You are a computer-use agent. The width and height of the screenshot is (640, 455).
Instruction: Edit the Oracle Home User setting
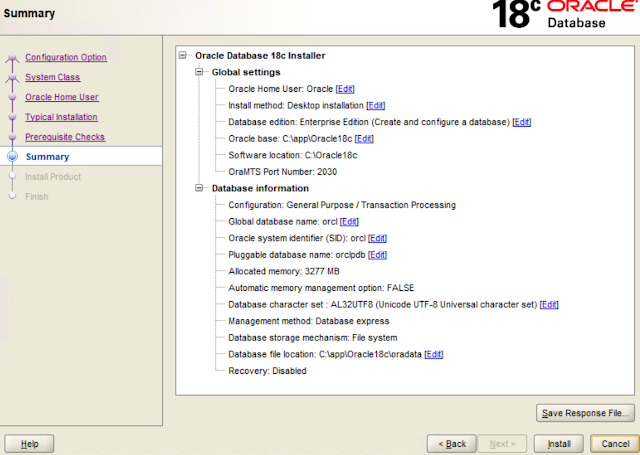(x=345, y=89)
